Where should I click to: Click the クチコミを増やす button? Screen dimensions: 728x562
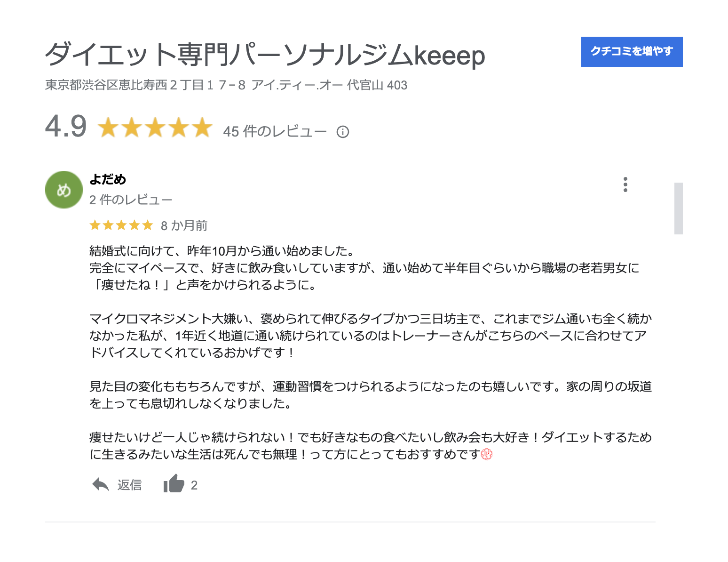click(632, 52)
